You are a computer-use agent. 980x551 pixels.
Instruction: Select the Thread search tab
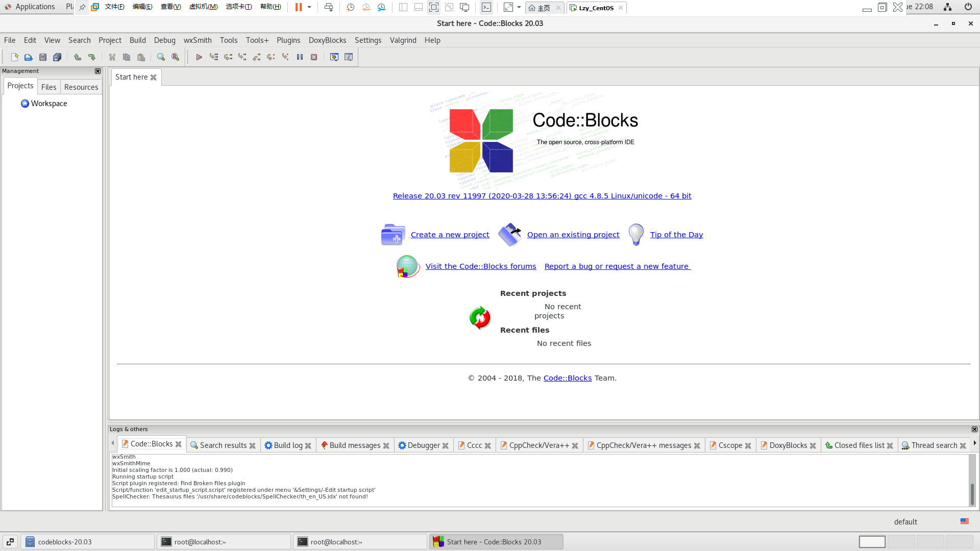(x=934, y=445)
